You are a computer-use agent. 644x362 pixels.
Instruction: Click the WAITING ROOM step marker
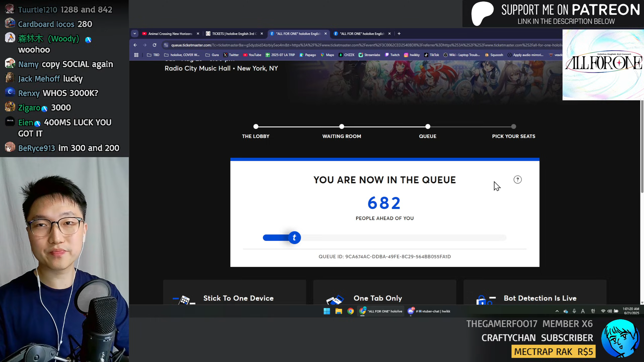pos(341,126)
